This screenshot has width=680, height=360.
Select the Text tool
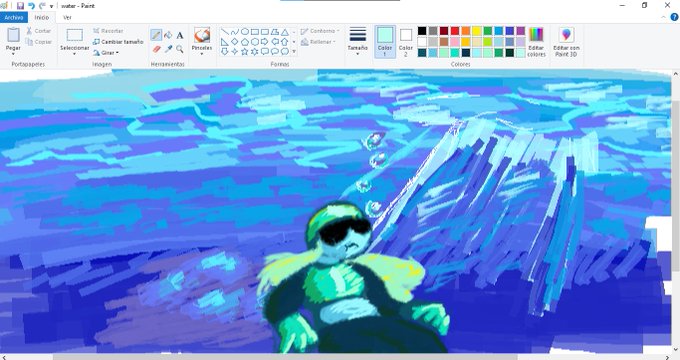180,35
